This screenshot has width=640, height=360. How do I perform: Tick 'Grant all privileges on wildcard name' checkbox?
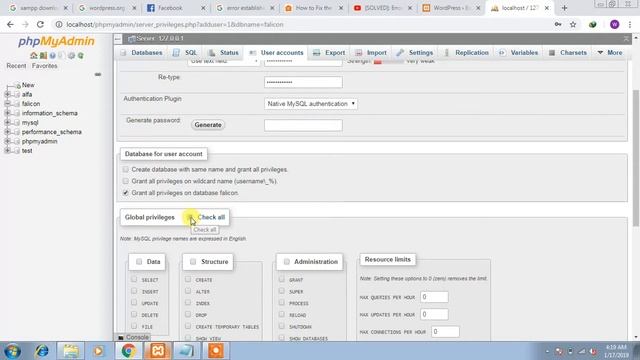point(125,181)
